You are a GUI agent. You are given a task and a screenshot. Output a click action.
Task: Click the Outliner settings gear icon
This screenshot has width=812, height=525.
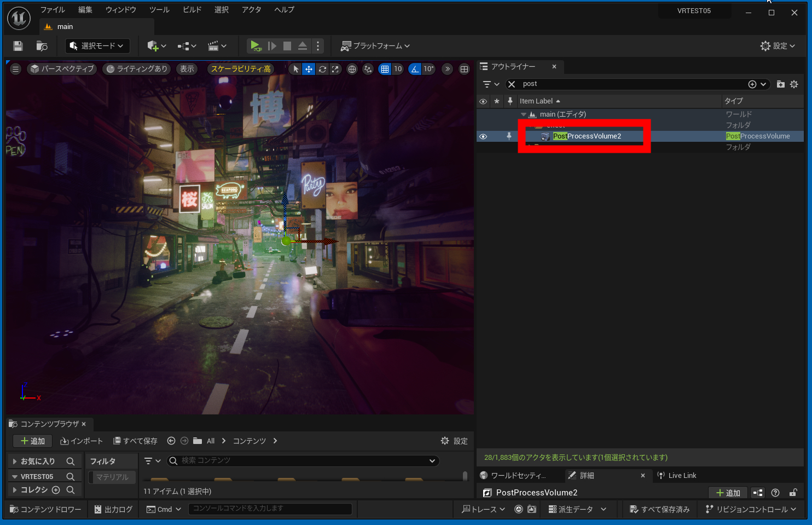point(794,84)
